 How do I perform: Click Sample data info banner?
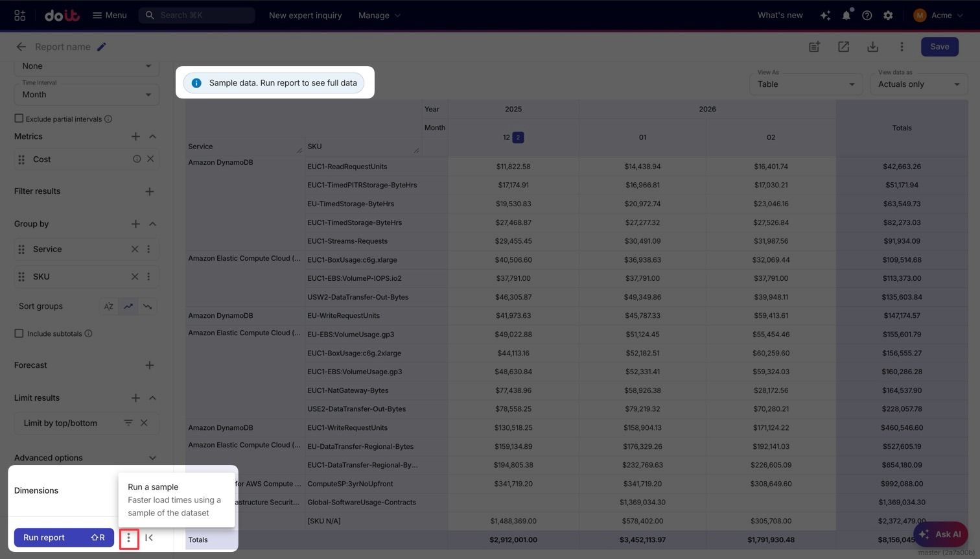pyautogui.click(x=274, y=83)
